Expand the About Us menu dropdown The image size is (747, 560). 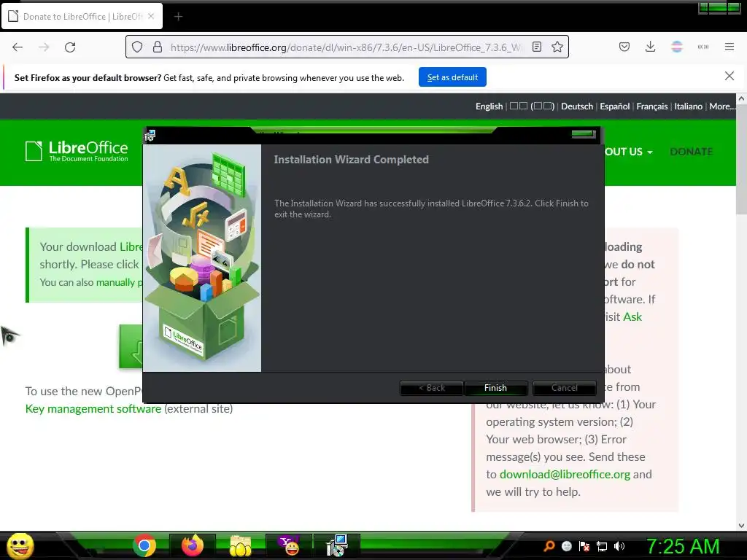628,152
